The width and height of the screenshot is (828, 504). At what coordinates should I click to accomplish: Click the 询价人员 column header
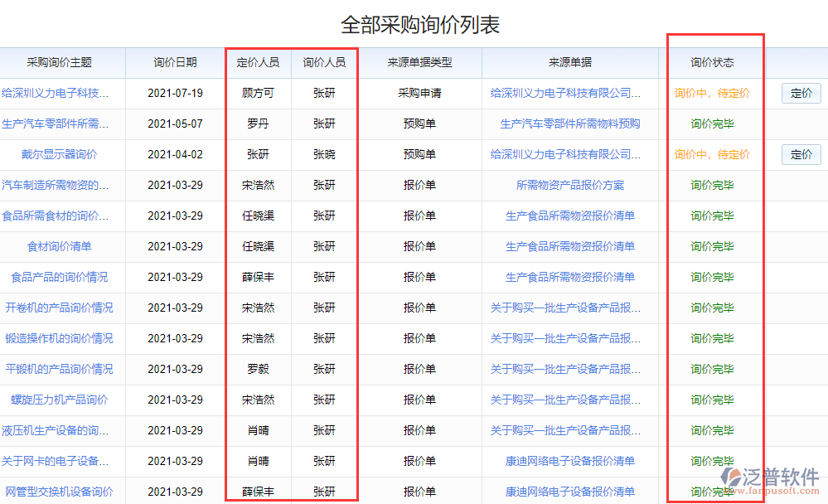tap(324, 63)
